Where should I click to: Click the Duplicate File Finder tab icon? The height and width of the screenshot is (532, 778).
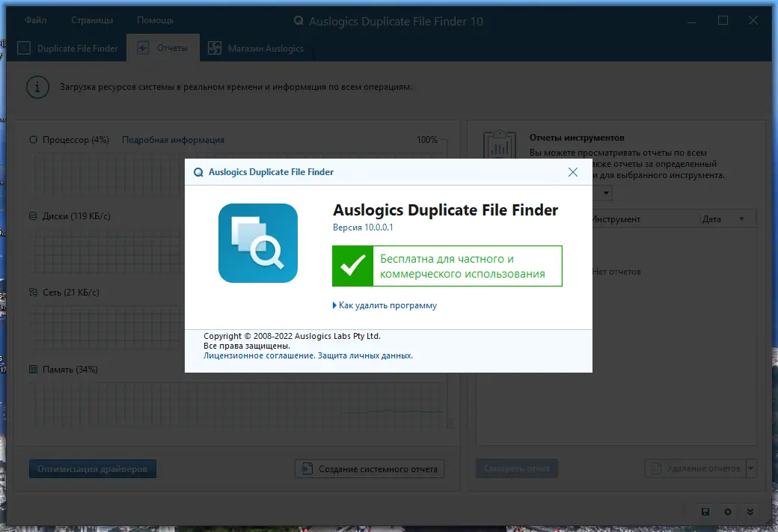24,48
